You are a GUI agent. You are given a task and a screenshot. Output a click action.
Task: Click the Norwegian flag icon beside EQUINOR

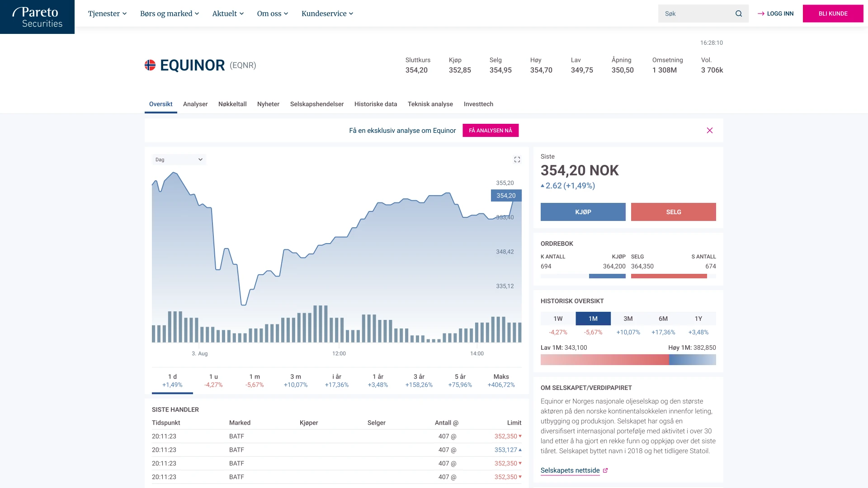(x=150, y=65)
